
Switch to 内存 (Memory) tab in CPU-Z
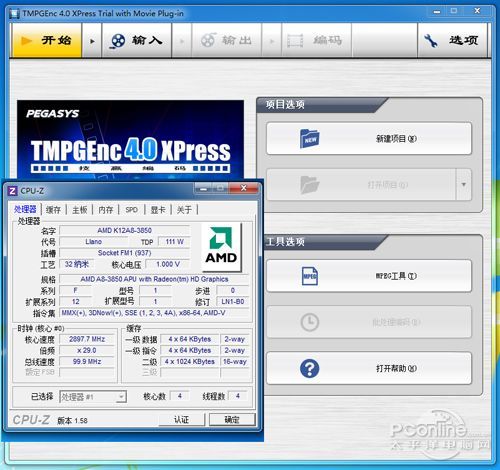click(x=106, y=210)
